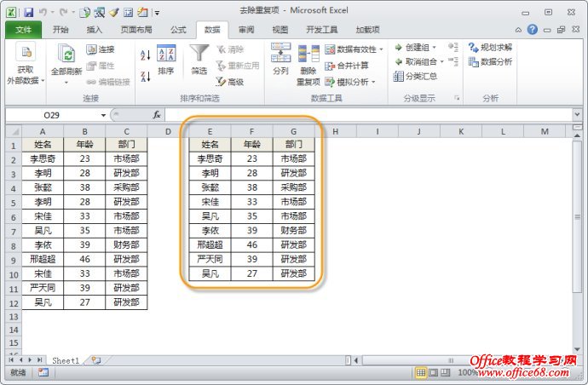Click the save icon in quick access toolbar
Screen dimensions: 588x385
click(28, 13)
